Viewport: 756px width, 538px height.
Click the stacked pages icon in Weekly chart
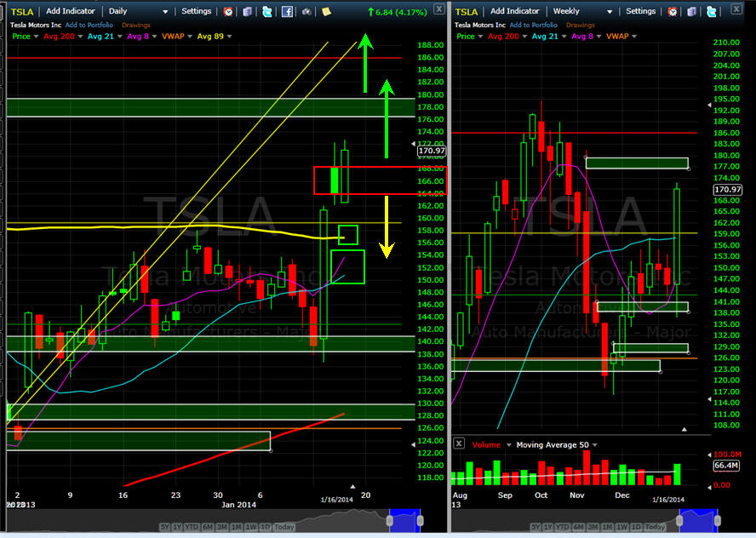coord(691,12)
